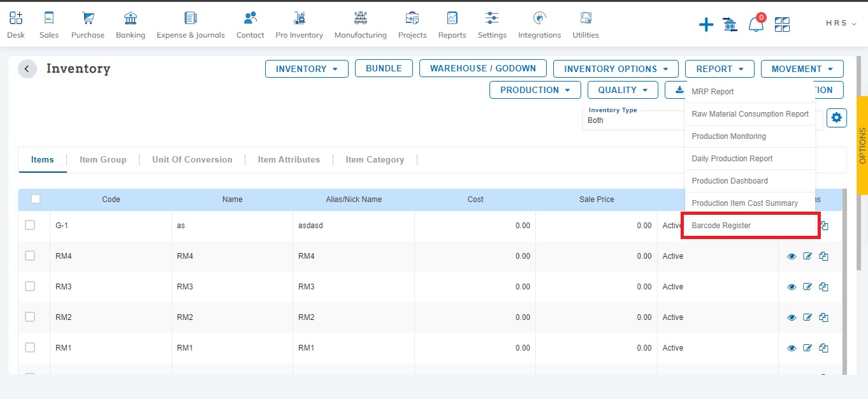Click the table's vertical scrollbar

[x=845, y=280]
